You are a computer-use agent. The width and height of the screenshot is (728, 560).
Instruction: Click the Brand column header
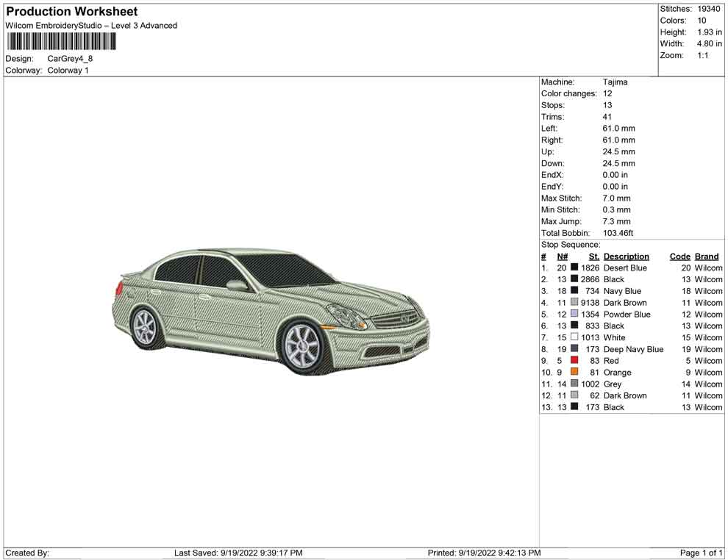coord(706,256)
